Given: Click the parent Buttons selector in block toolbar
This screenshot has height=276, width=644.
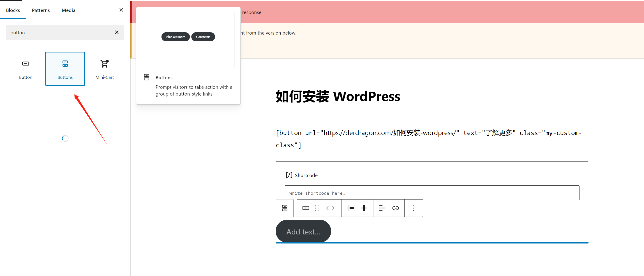Looking at the screenshot, I should point(284,208).
